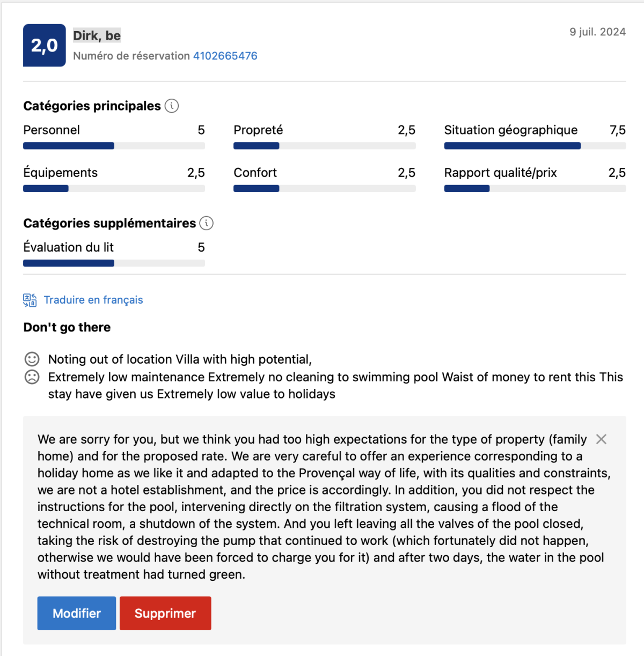Click the translate icon before Traduire en français
This screenshot has height=656, width=644.
(x=30, y=300)
